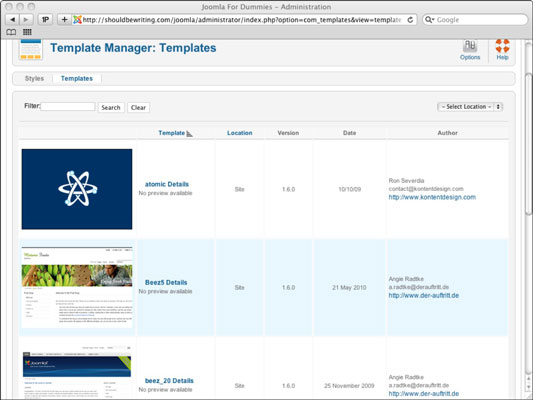Screen dimensions: 533x400
Task: Click the browser forward arrow
Action: click(26, 20)
